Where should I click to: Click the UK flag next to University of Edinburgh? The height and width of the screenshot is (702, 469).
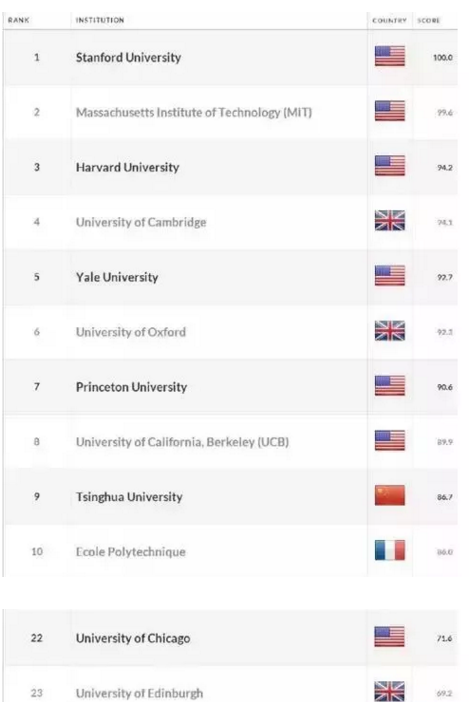390,691
